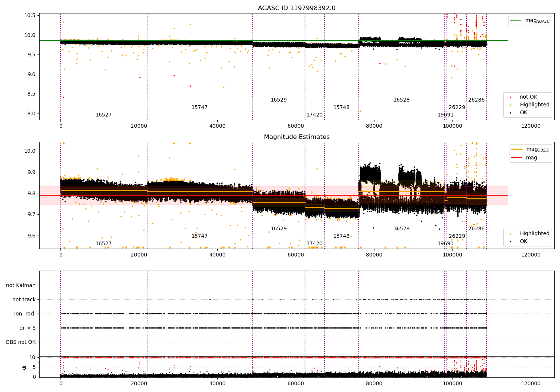Click the 8.5 y-axis tick label
Screen dimensions: 560x392
(31, 94)
